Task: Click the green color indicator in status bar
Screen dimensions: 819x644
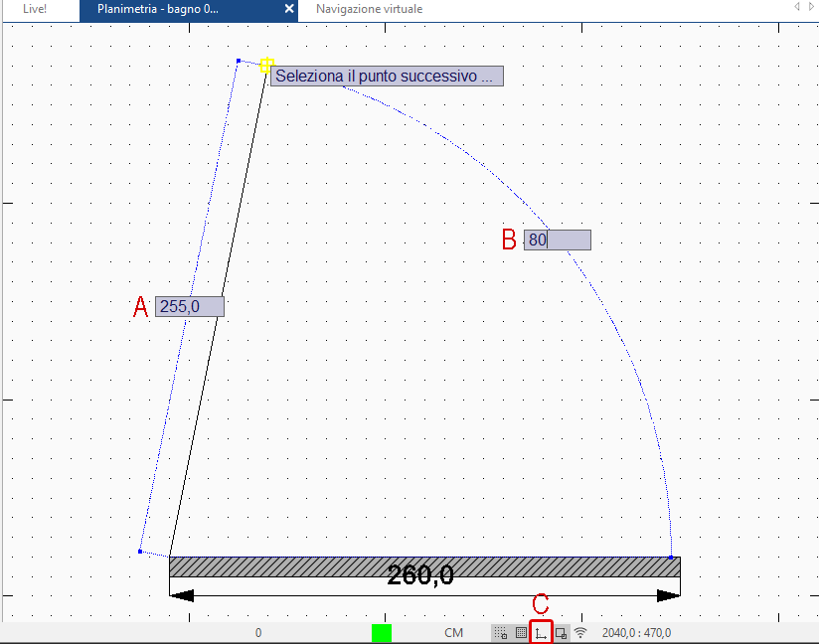Action: [382, 633]
